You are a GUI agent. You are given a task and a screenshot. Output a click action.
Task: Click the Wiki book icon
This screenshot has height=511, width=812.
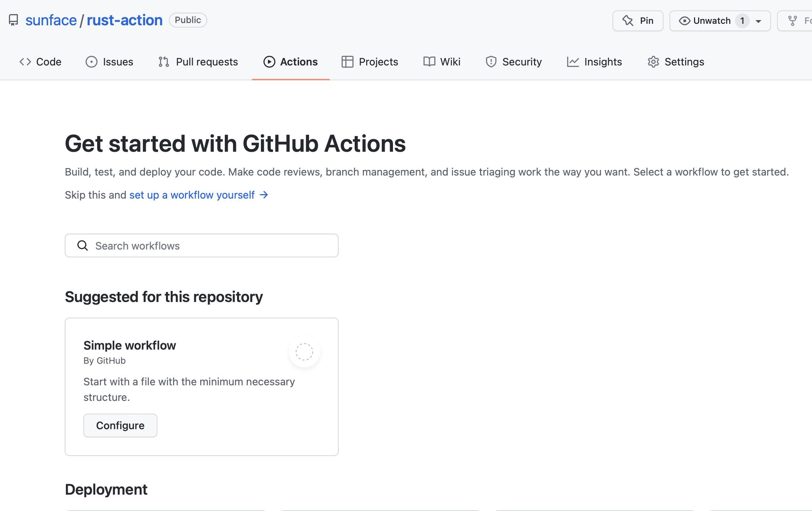[x=429, y=62]
